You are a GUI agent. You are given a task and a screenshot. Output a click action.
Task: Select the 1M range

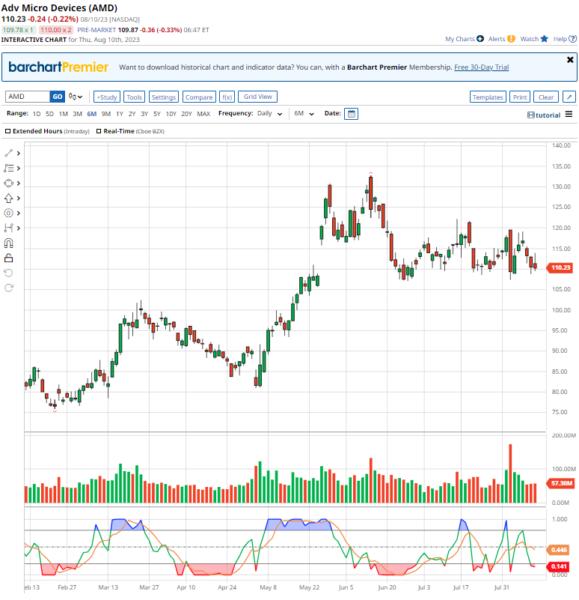point(64,114)
